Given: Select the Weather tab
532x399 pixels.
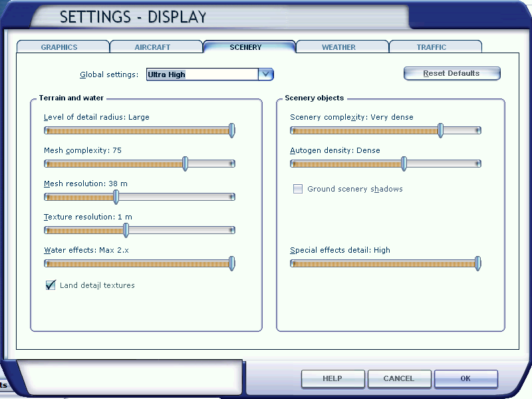Looking at the screenshot, I should 338,47.
